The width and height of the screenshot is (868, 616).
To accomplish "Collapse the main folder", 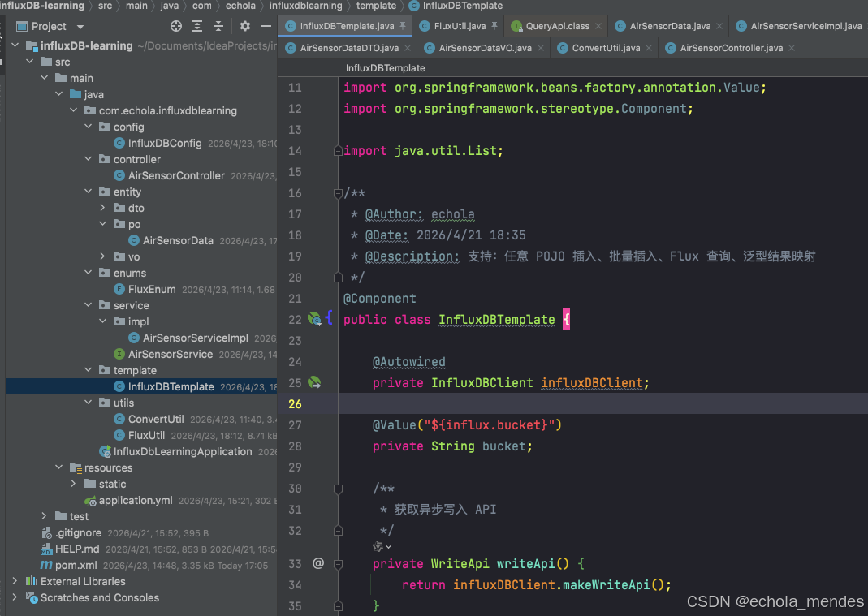I will coord(45,78).
